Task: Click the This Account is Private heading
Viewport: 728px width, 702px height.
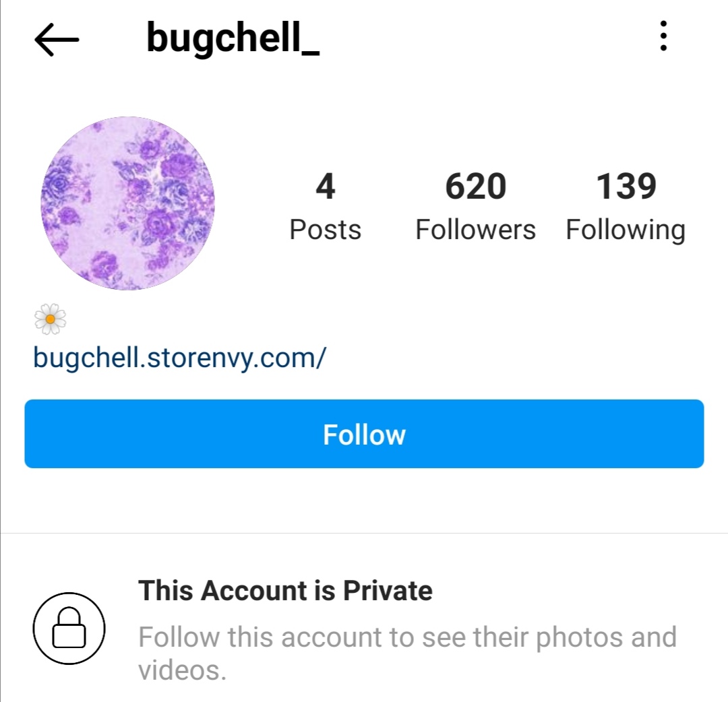Action: (x=286, y=591)
